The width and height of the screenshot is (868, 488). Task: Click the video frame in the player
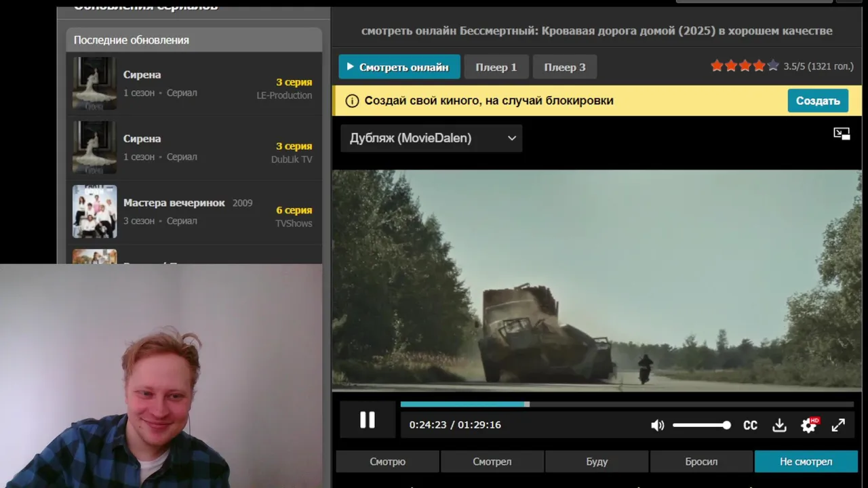pos(597,280)
